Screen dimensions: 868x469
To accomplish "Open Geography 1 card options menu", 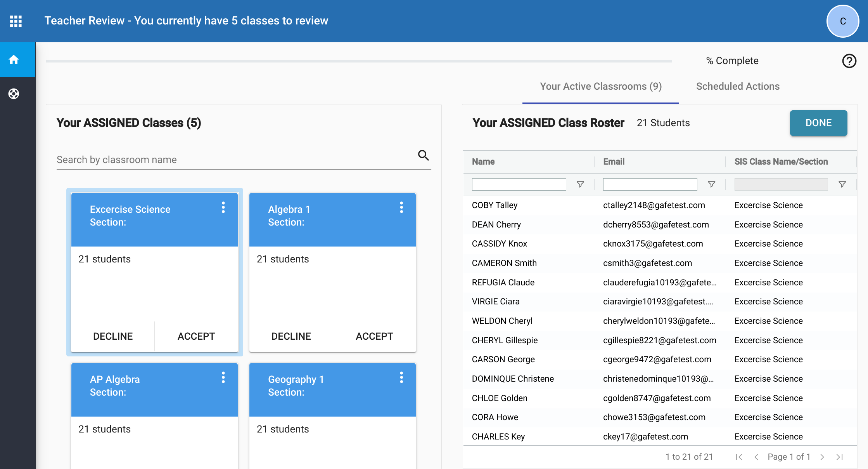I will click(x=401, y=377).
